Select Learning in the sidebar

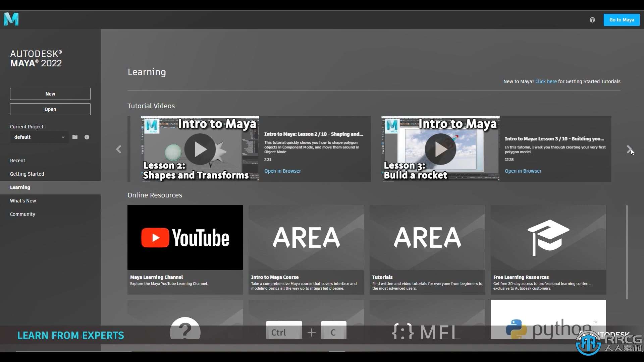(x=50, y=187)
